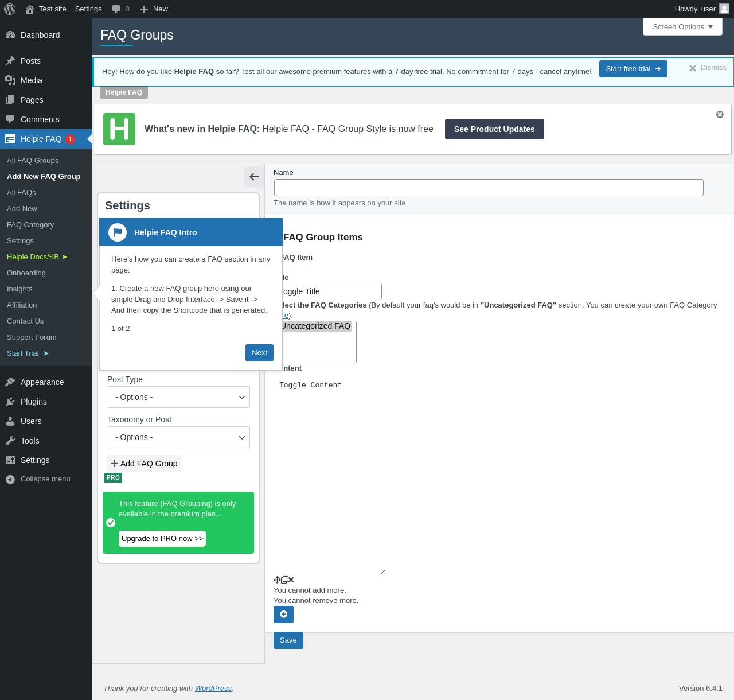Click the "1 of 2" step indicator text
The image size is (734, 700).
pyautogui.click(x=120, y=329)
